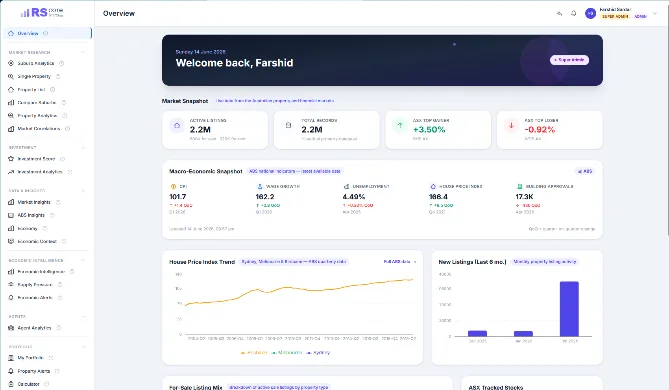Open ABS Insights icon in sidebar
669x390 pixels.
click(11, 215)
